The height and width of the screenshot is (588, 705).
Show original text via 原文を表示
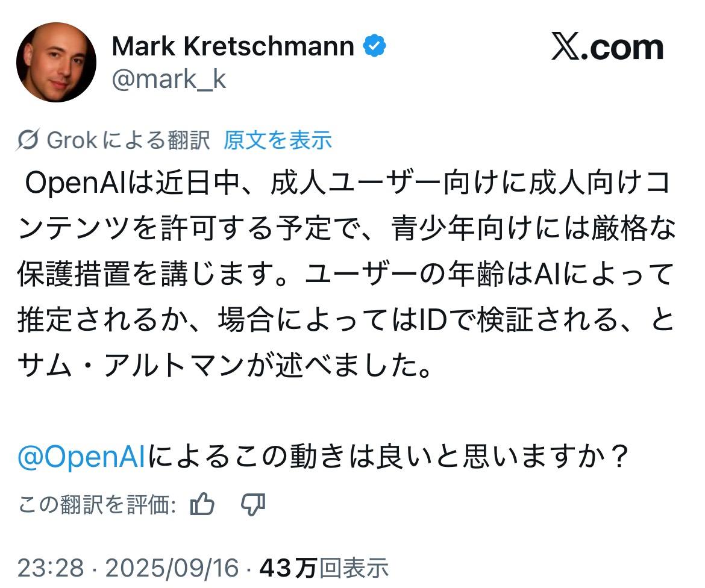click(x=278, y=140)
